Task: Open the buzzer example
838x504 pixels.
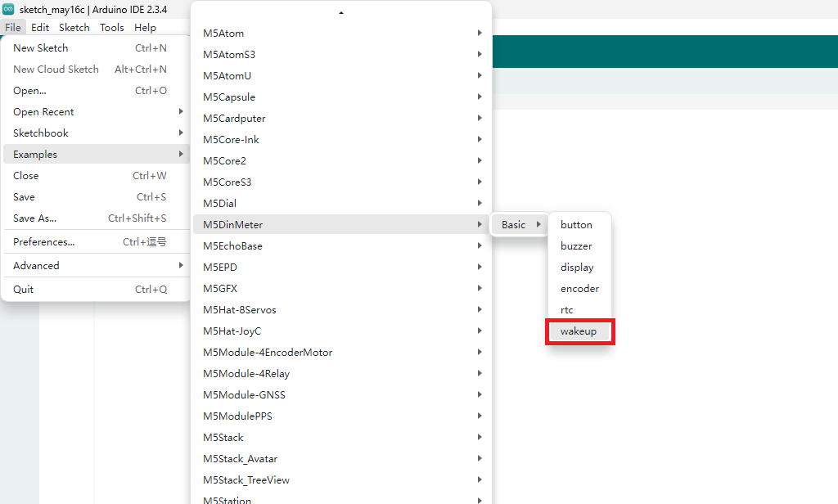Action: tap(579, 245)
